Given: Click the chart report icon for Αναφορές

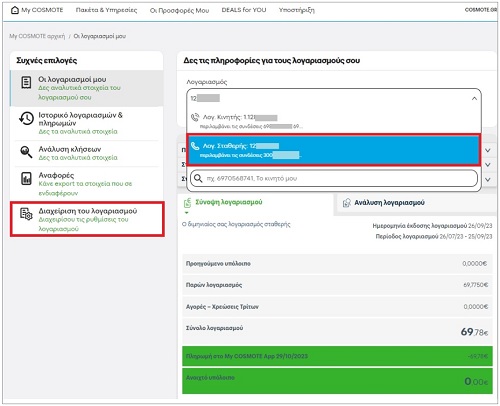Looking at the screenshot, I should pos(26,178).
